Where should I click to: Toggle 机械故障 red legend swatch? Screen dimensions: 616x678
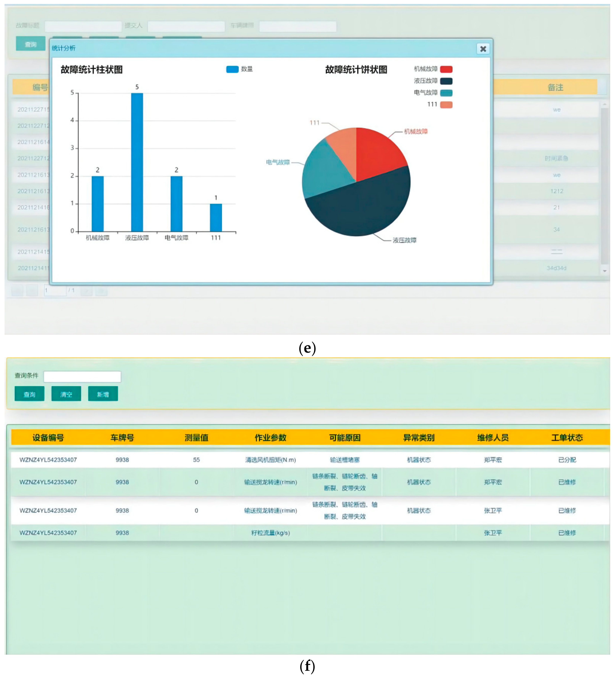446,69
